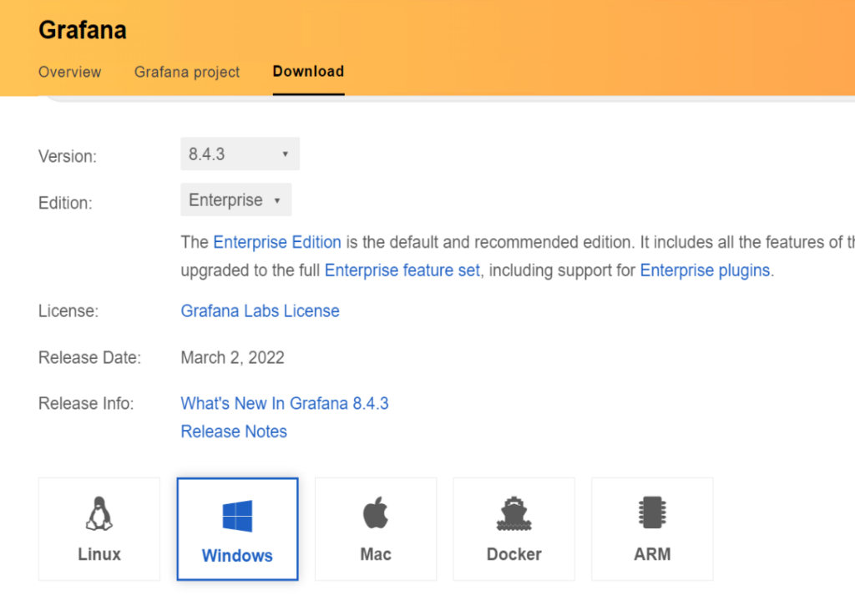855x616 pixels.
Task: Switch to the Overview tab
Action: click(x=70, y=72)
